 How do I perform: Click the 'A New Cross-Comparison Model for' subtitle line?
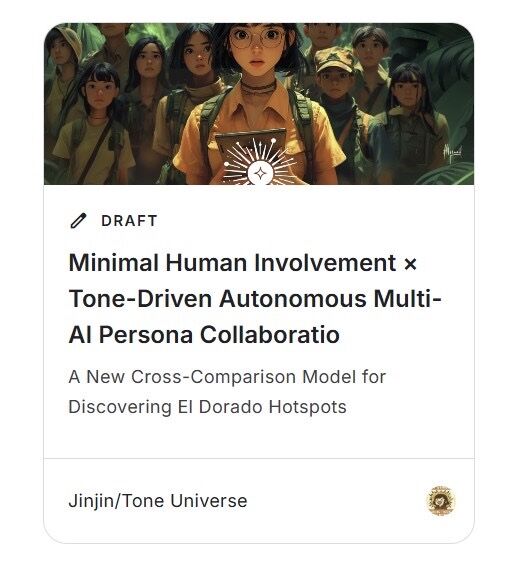coord(227,377)
